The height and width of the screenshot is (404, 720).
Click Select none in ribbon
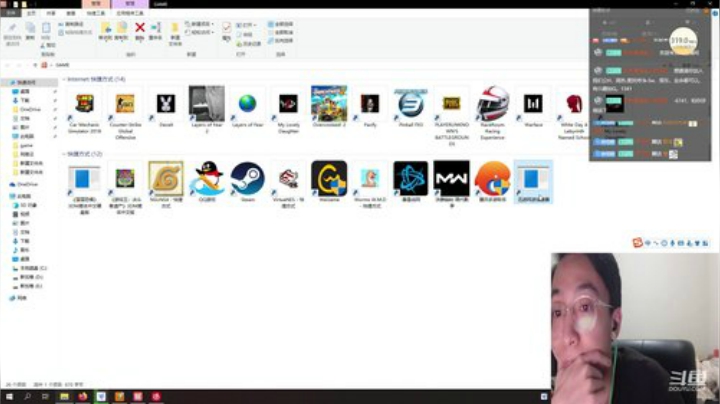(x=281, y=32)
